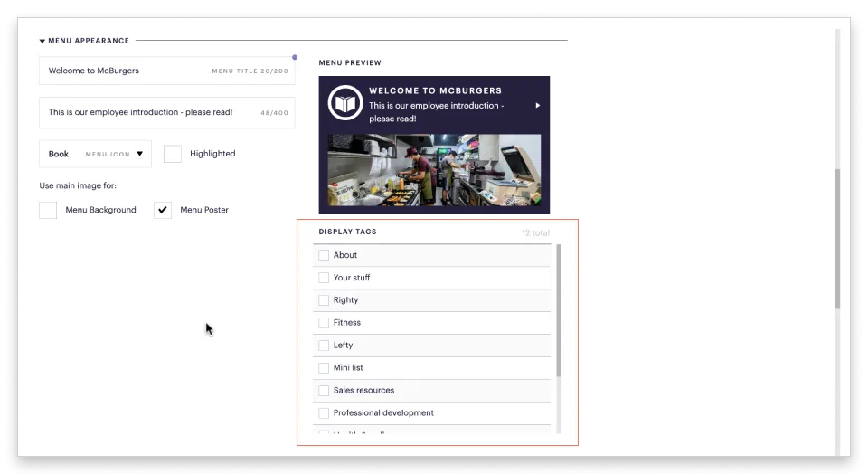Check the Fitness display tag
Image resolution: width=868 pixels, height=474 pixels.
pos(324,323)
